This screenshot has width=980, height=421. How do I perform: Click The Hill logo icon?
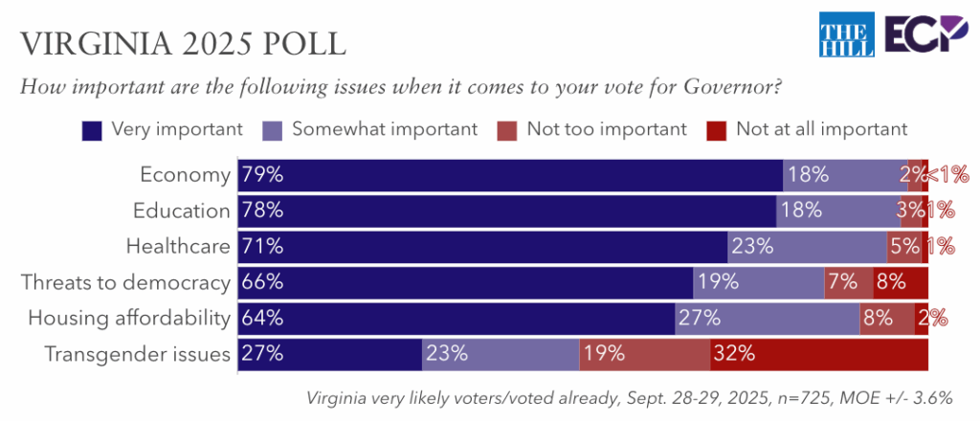[841, 35]
